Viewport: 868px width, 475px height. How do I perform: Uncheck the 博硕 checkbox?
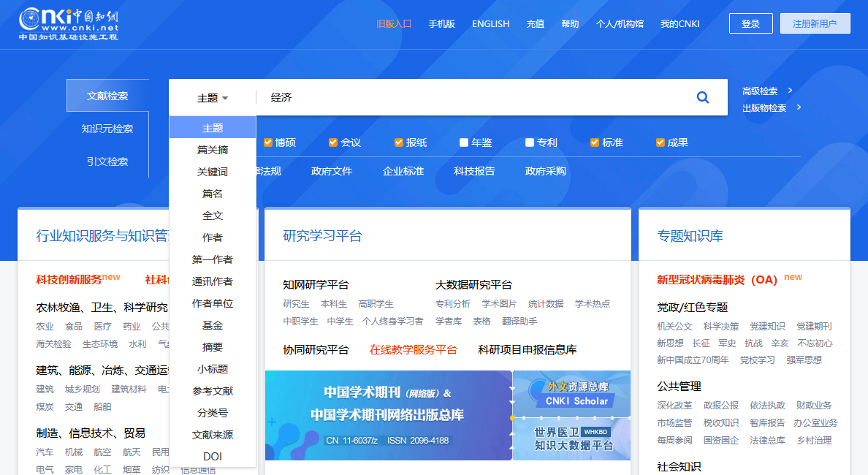click(268, 142)
